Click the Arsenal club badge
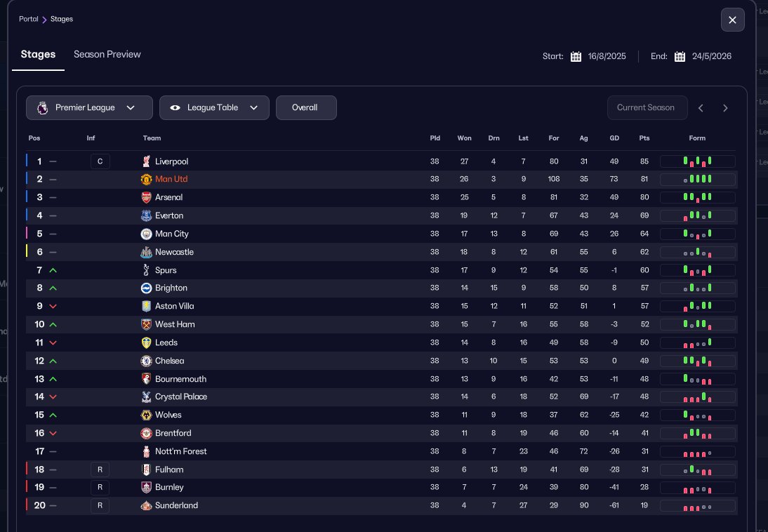The image size is (768, 532). [x=146, y=198]
